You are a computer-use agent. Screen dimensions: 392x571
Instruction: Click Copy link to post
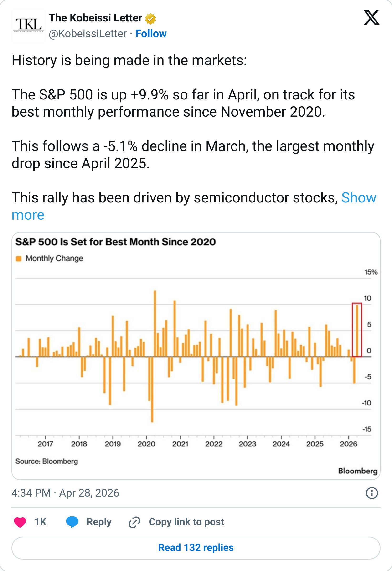(186, 522)
